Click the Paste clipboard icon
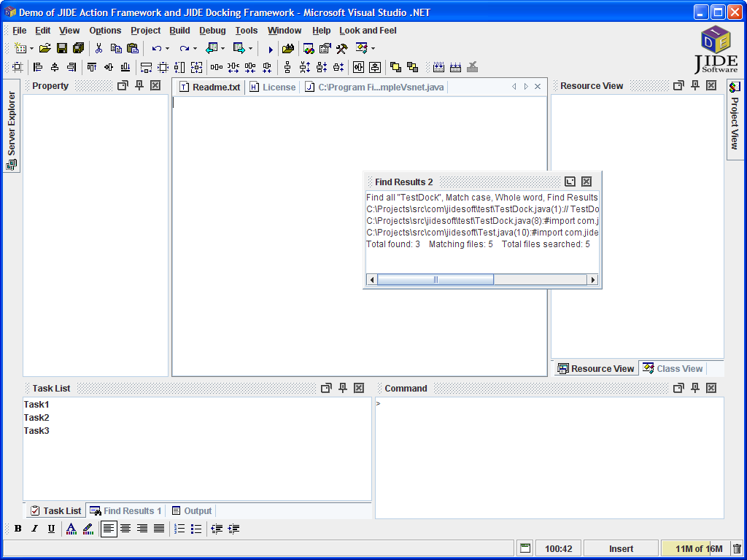This screenshot has height=560, width=747. 133,48
